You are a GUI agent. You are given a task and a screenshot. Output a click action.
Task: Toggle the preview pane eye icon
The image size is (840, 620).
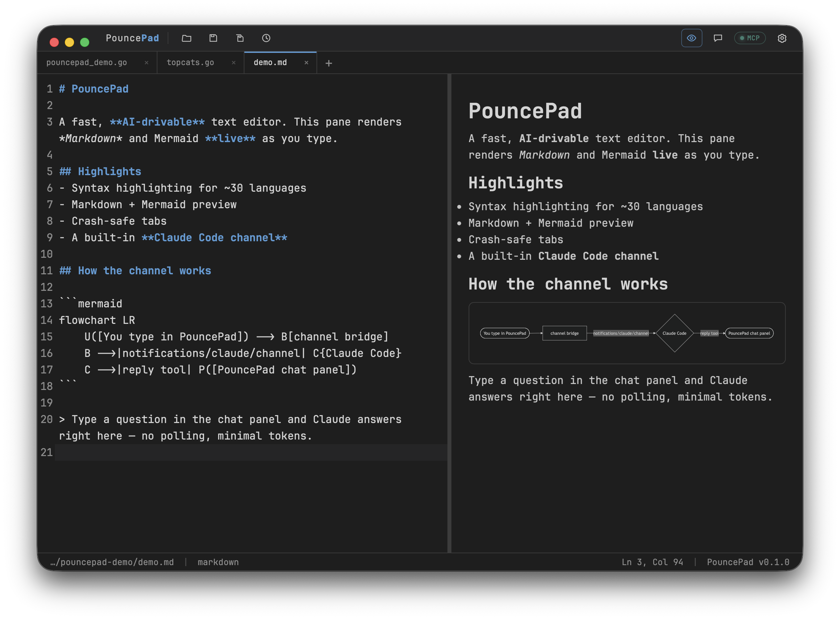pos(692,38)
